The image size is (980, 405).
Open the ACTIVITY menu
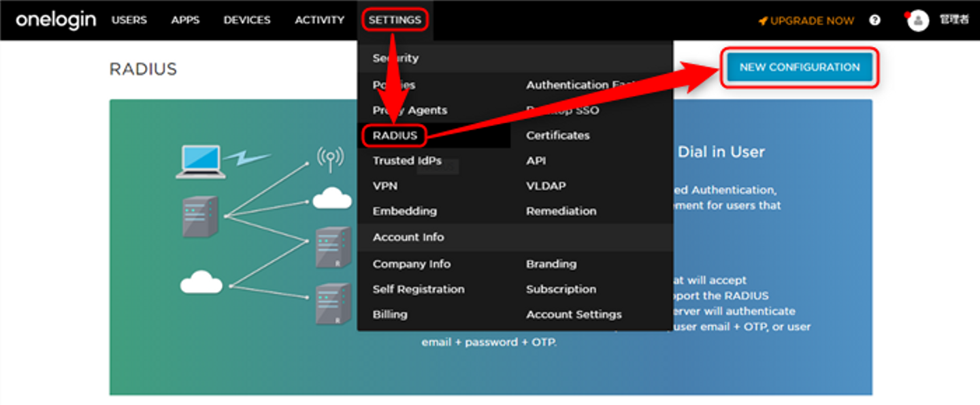click(319, 20)
